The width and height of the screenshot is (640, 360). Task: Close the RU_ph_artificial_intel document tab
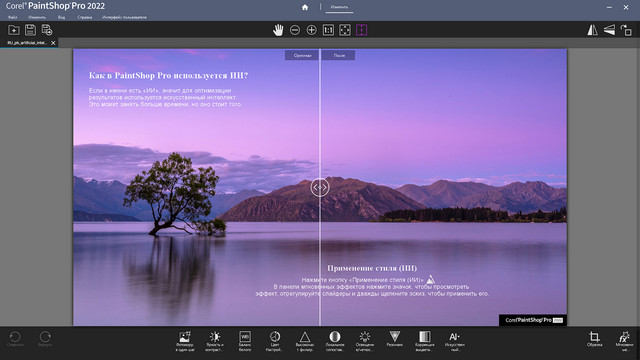53,42
